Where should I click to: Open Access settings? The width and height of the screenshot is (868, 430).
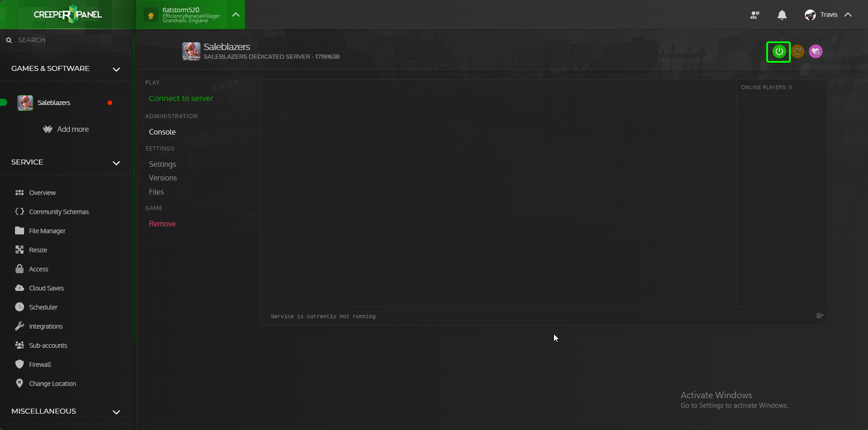coord(39,269)
